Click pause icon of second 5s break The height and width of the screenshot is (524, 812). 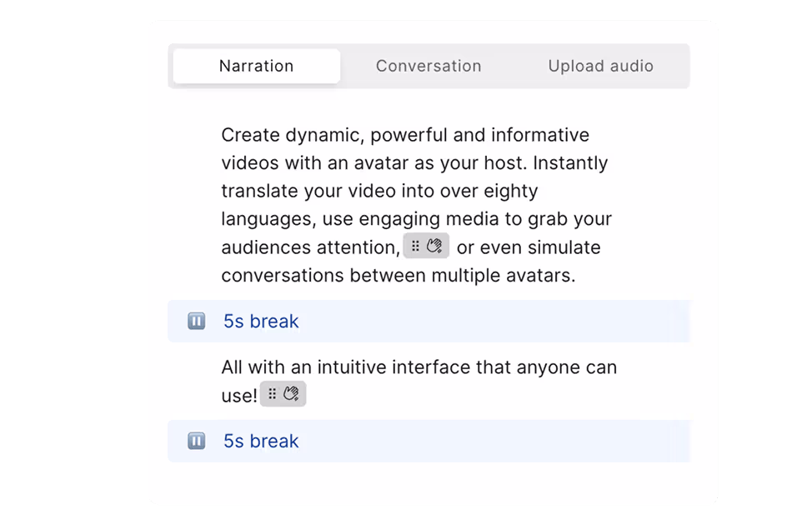(196, 442)
